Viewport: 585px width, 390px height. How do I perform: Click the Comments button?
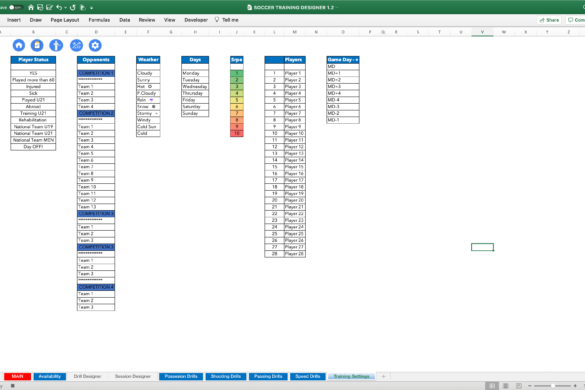(x=575, y=20)
